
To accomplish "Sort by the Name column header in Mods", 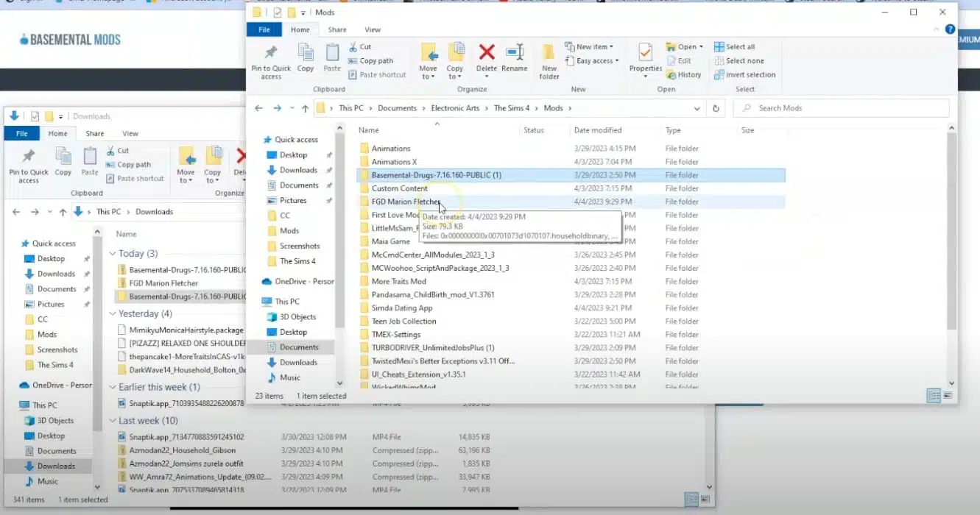I will (369, 130).
